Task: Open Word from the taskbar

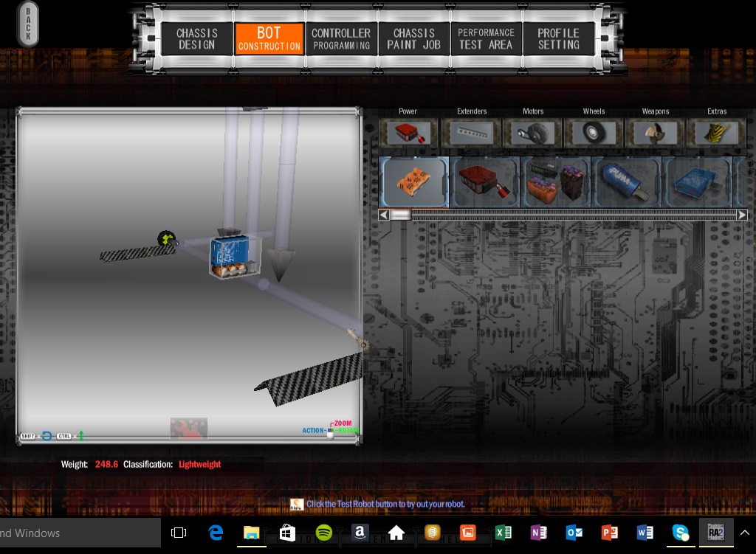Action: click(645, 533)
